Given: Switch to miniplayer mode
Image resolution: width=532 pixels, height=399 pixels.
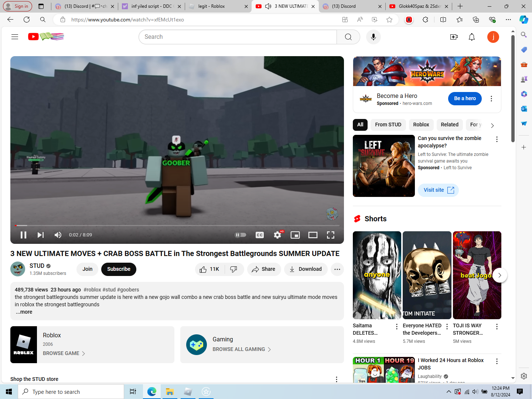Looking at the screenshot, I should coord(295,235).
